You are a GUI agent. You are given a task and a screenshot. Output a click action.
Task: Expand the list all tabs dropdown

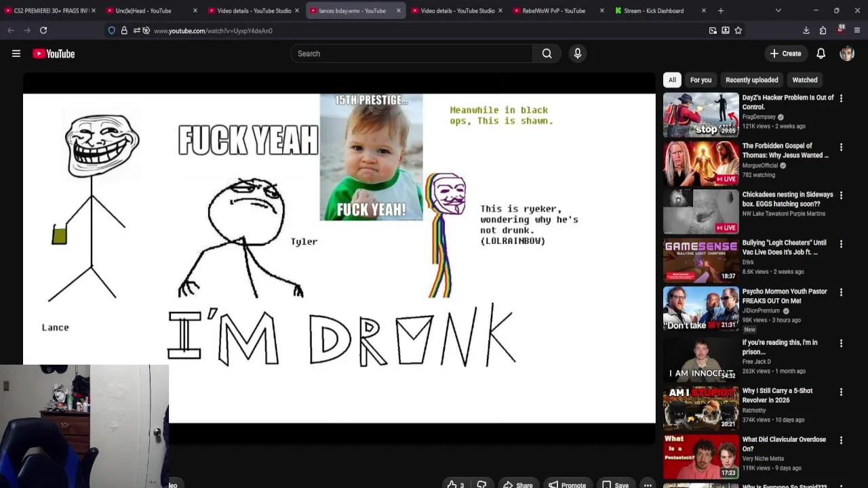tap(778, 11)
